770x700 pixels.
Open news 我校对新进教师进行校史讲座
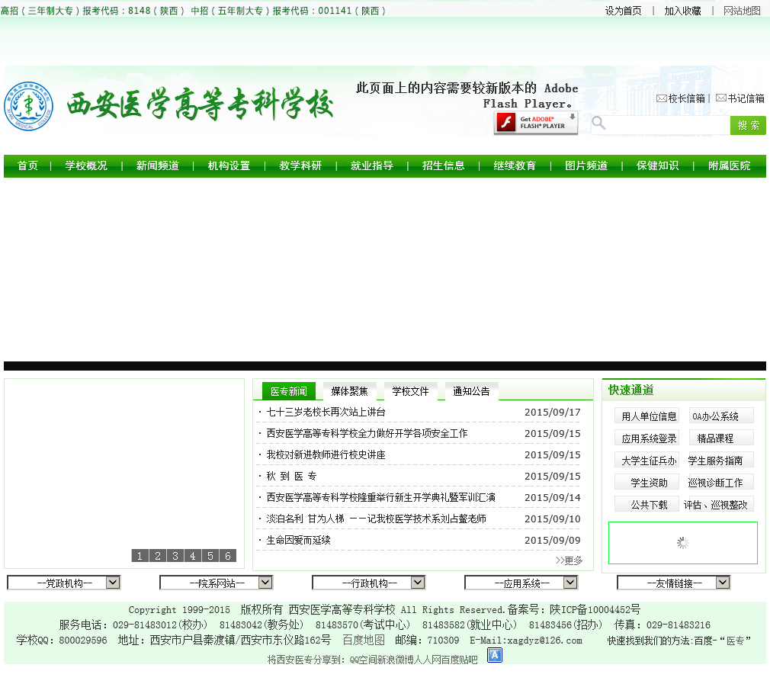coord(326,455)
